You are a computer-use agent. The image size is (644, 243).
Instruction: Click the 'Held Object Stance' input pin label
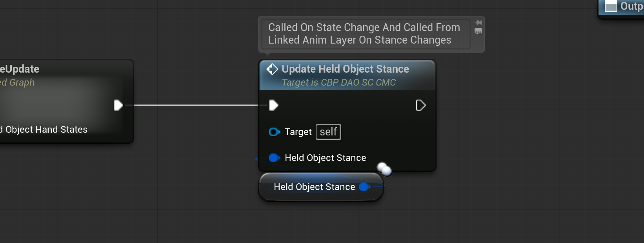pos(325,158)
